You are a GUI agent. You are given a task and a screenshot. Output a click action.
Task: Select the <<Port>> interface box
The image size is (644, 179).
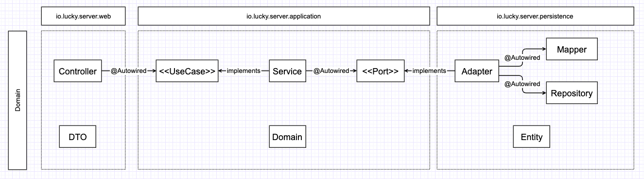click(x=381, y=71)
